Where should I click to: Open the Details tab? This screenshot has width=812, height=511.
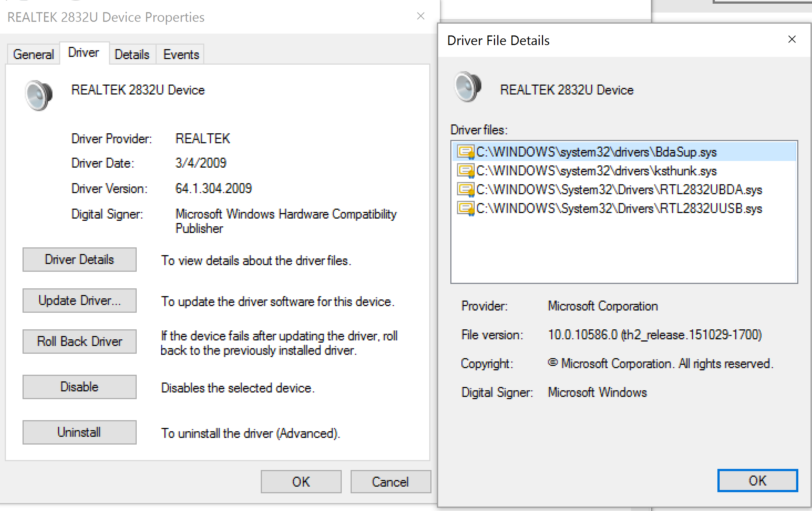click(132, 54)
